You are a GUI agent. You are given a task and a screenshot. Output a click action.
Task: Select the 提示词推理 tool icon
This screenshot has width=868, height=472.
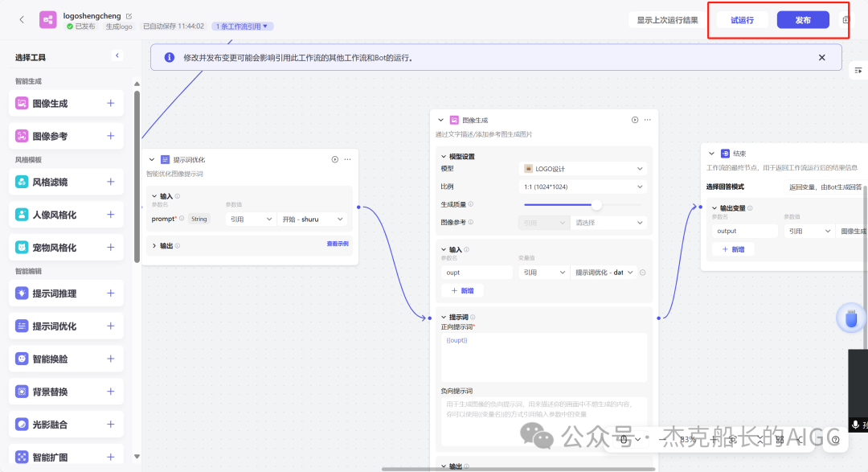point(22,293)
